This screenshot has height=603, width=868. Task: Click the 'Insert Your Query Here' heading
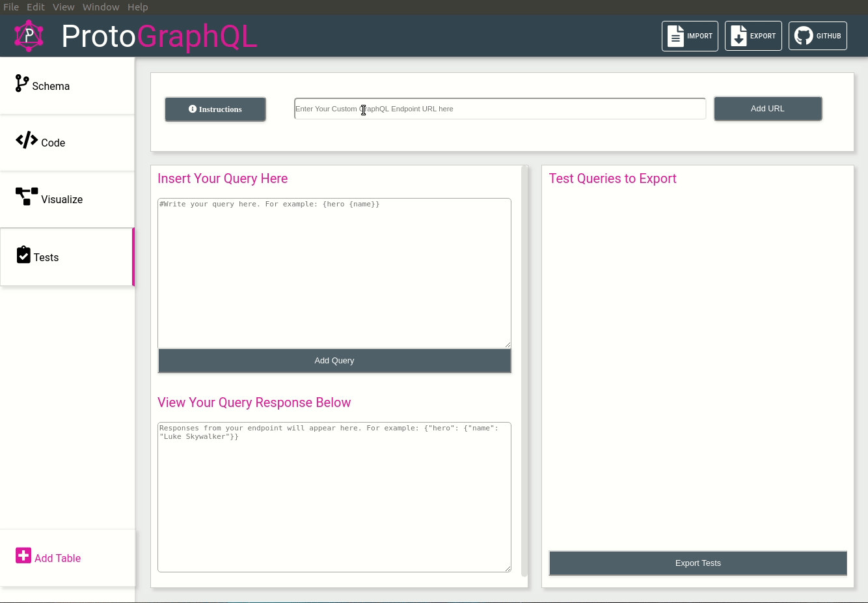click(223, 178)
